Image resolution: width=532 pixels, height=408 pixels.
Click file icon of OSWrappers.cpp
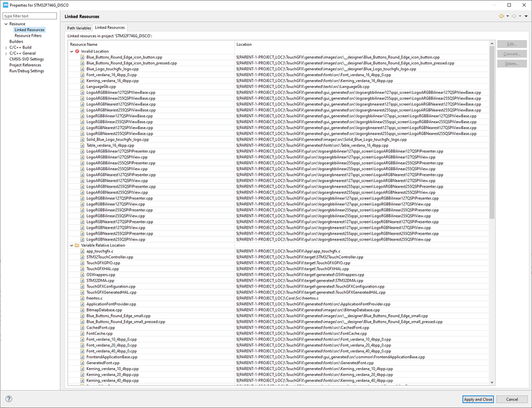[83, 275]
